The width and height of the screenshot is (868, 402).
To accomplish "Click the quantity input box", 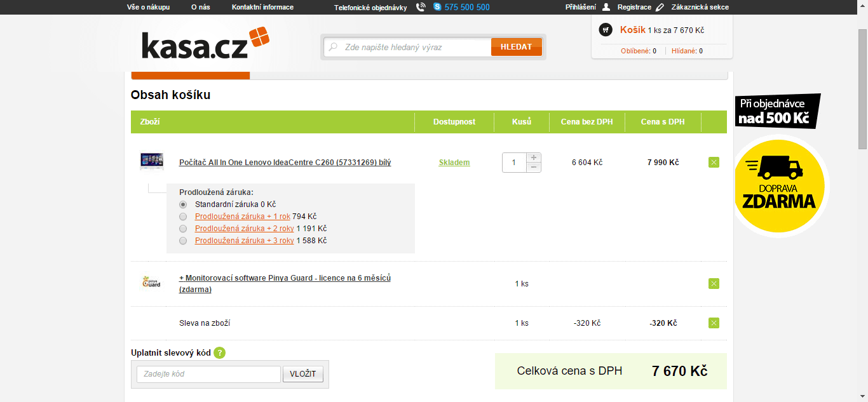I will pyautogui.click(x=514, y=163).
